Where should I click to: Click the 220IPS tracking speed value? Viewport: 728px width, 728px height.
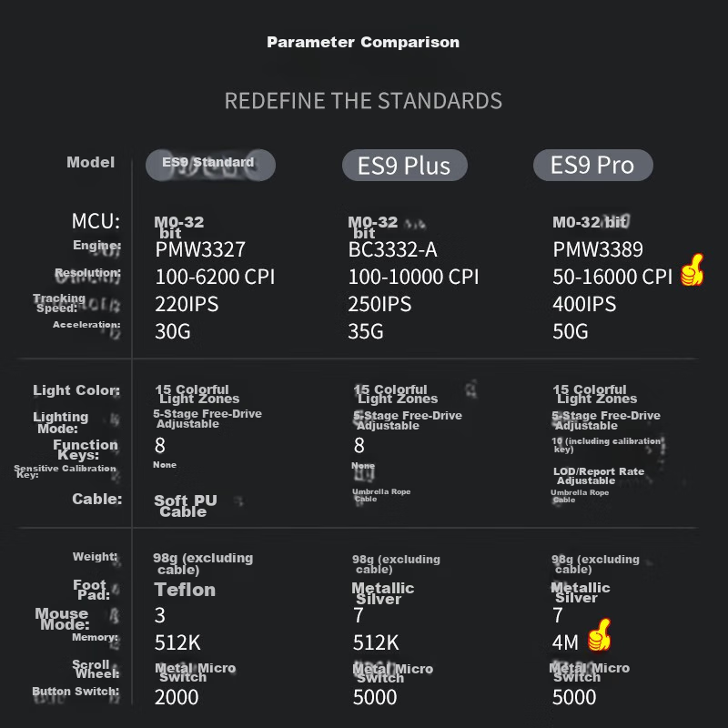point(187,304)
